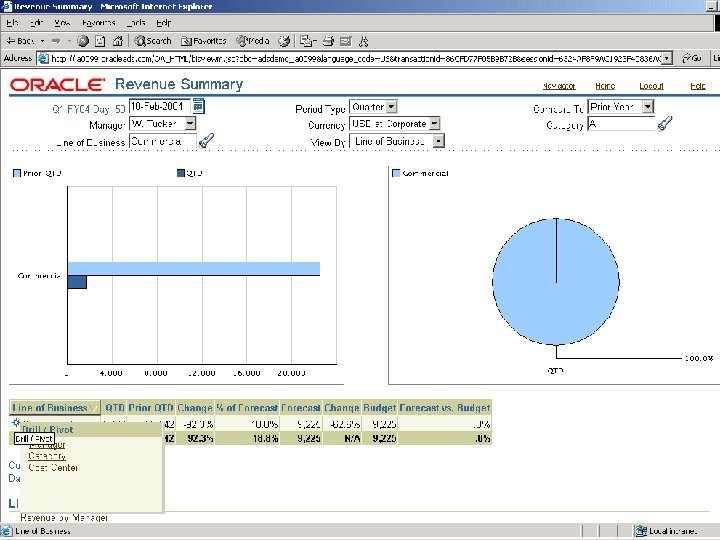
Task: Click the page icon in the address bar
Action: 43,58
